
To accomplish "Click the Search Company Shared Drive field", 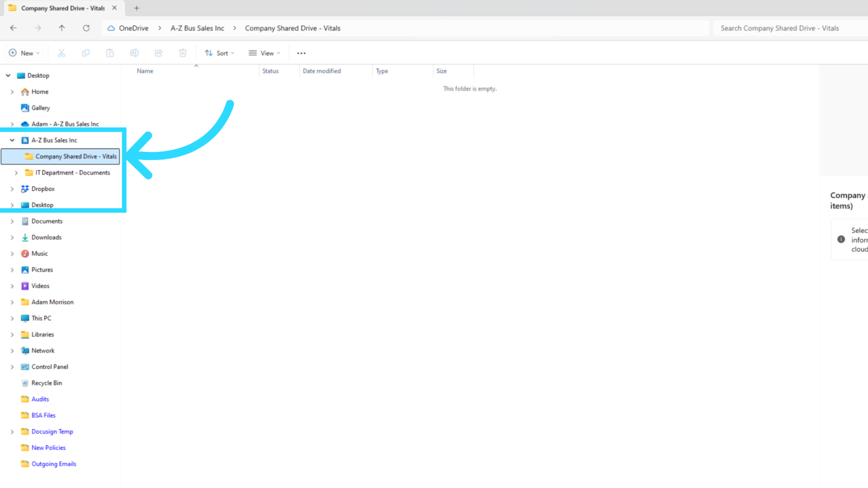I will (791, 28).
